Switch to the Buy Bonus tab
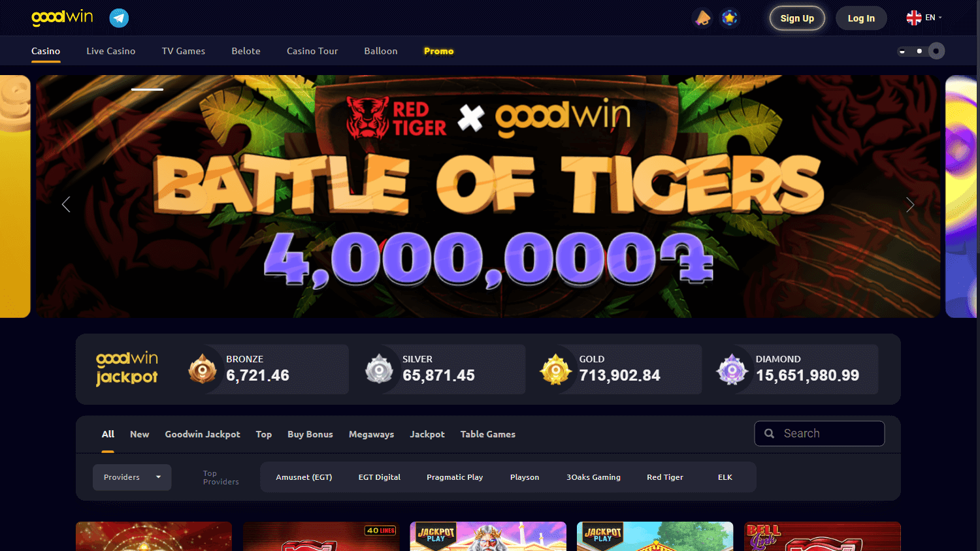The image size is (980, 551). coord(310,434)
